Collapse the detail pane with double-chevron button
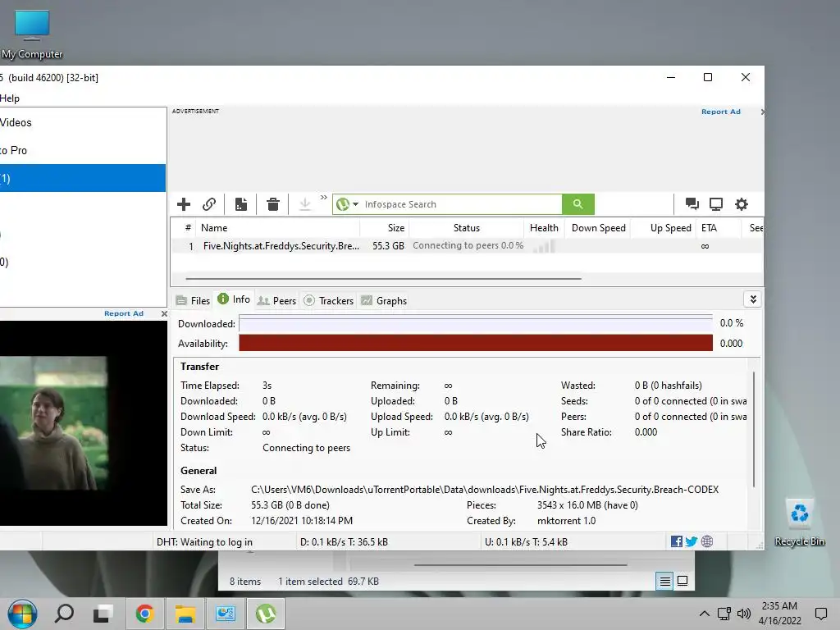 pyautogui.click(x=753, y=299)
